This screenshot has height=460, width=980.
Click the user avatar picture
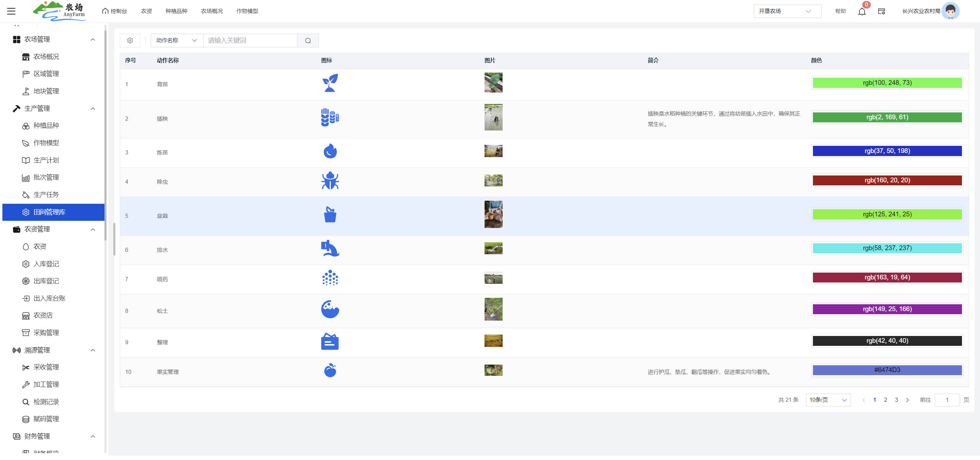[950, 11]
